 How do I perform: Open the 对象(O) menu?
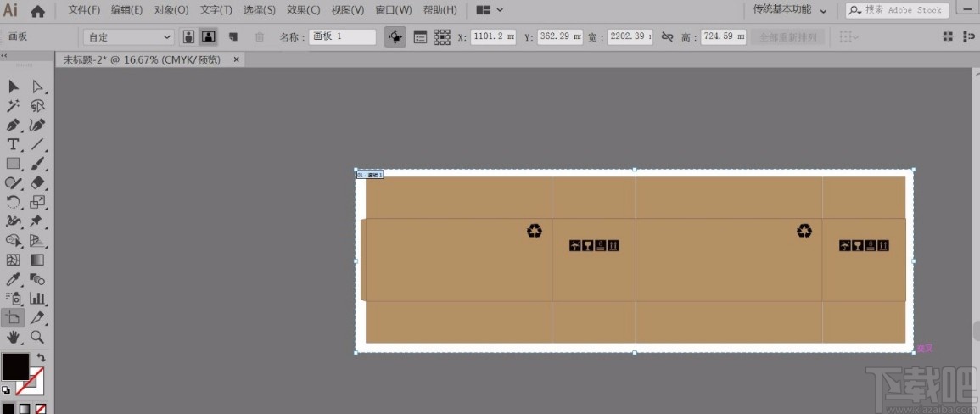pos(171,10)
